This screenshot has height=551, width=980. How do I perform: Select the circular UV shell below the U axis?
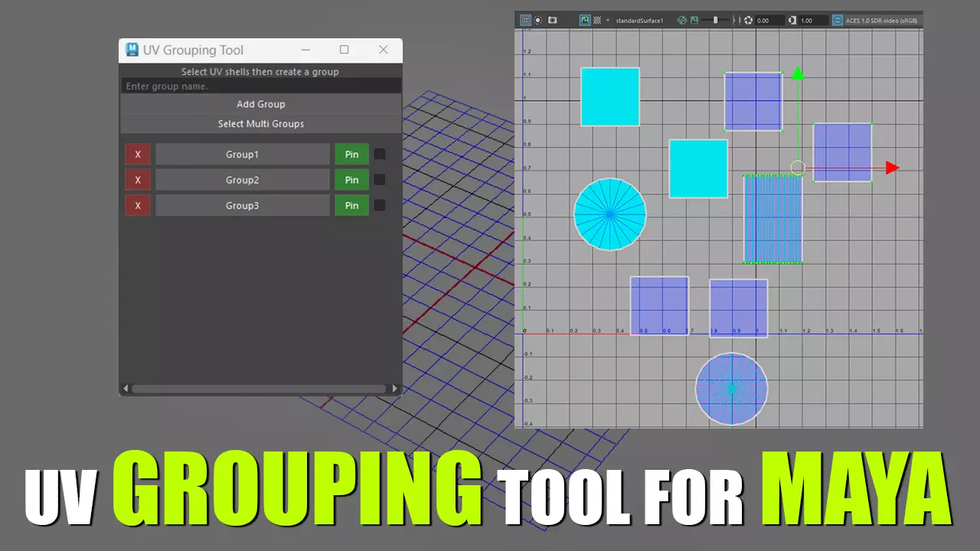(731, 389)
